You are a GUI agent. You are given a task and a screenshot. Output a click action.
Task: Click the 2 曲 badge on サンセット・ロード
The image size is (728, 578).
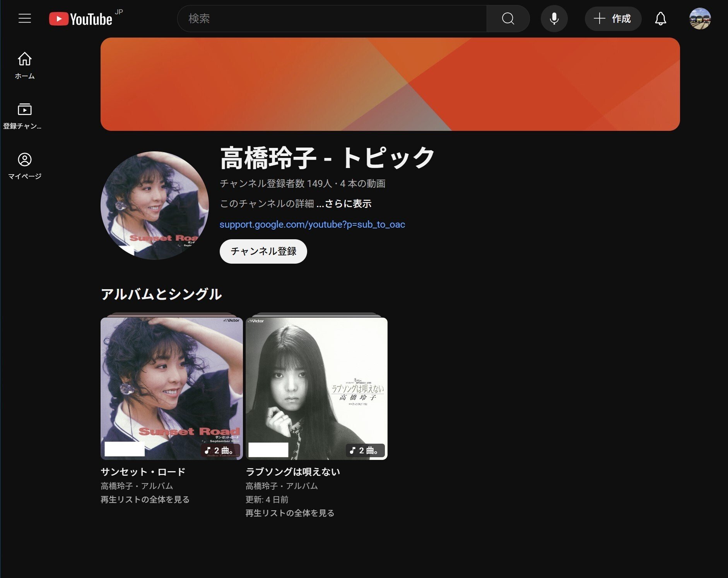pyautogui.click(x=220, y=450)
